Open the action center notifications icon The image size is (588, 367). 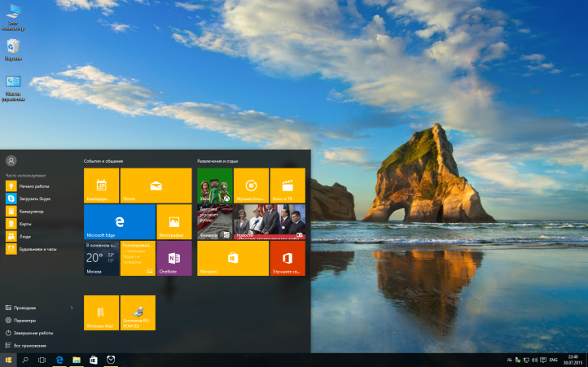tap(543, 360)
